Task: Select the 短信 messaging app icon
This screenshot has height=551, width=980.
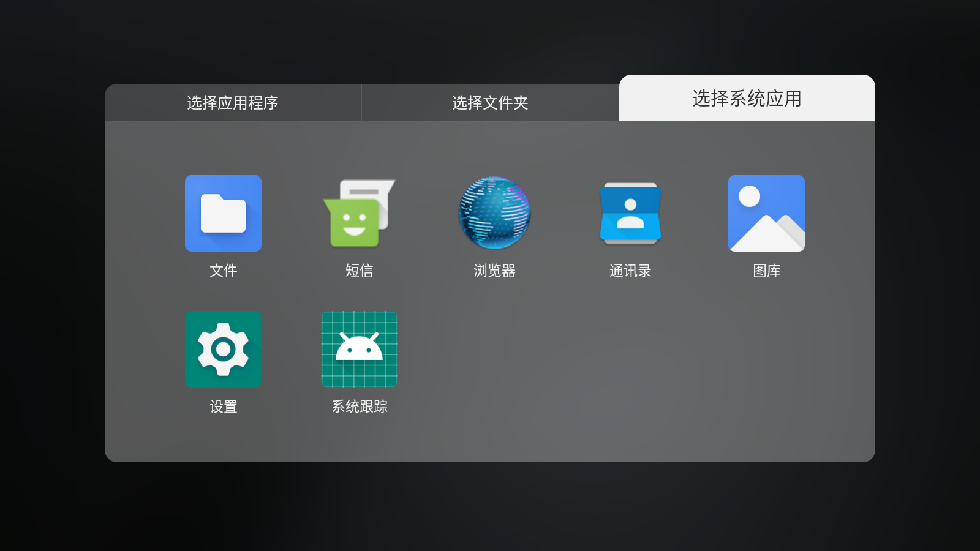Action: (x=359, y=213)
